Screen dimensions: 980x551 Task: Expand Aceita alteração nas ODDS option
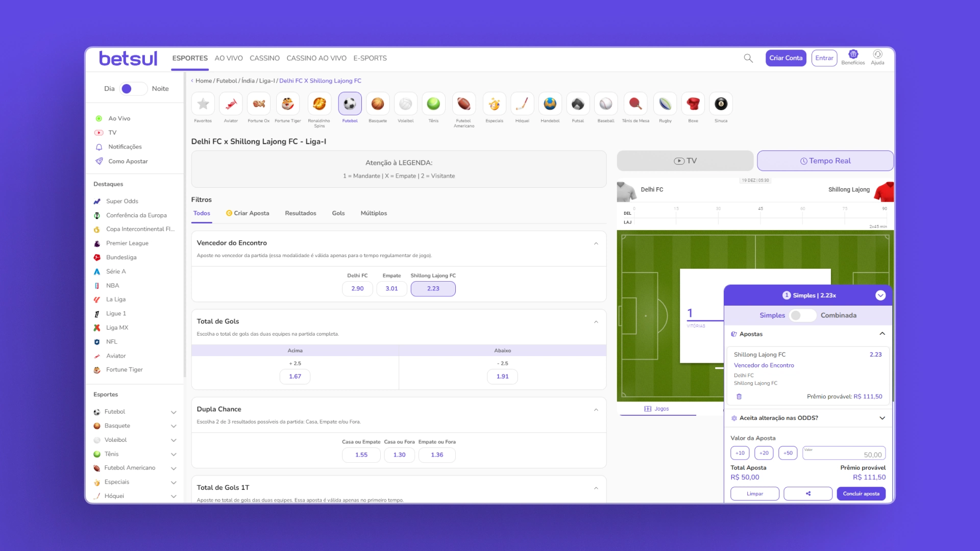tap(882, 418)
